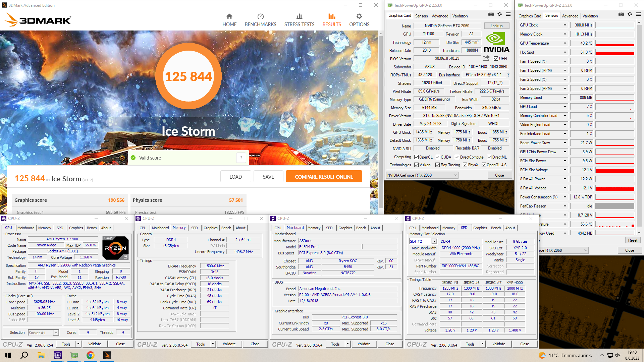Open GPU selector dropdown NVIDIA GeForce RTX 2060
The image size is (644, 362).
point(422,175)
